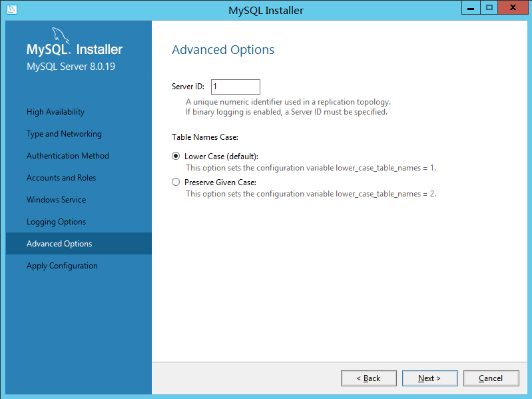Click the Server ID label
The width and height of the screenshot is (532, 399).
click(x=188, y=87)
